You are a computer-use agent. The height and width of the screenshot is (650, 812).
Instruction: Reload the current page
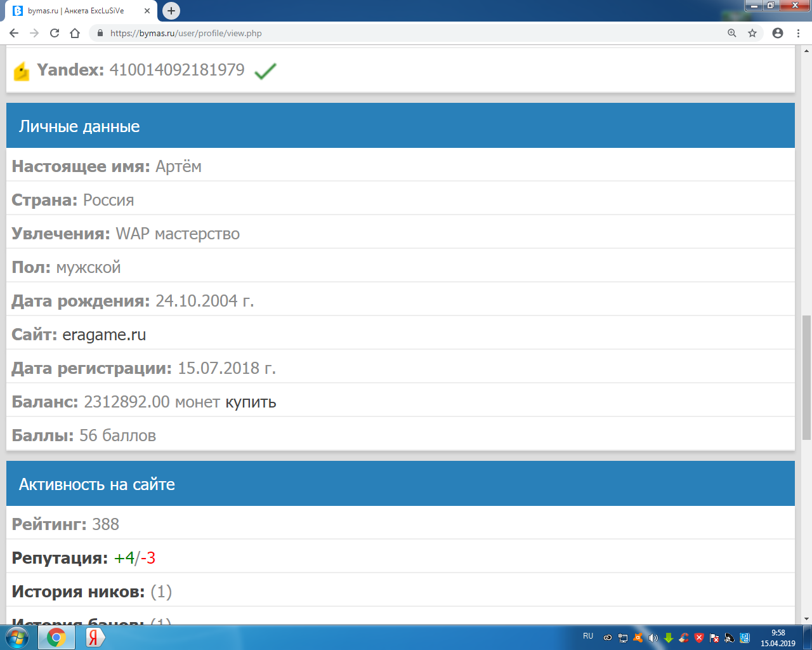(55, 33)
